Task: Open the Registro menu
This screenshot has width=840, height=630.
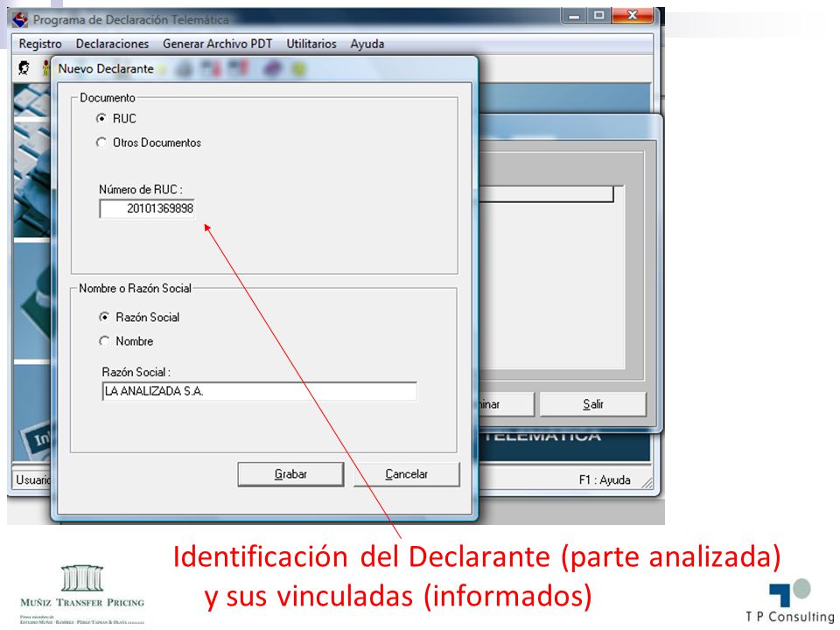Action: click(x=40, y=44)
